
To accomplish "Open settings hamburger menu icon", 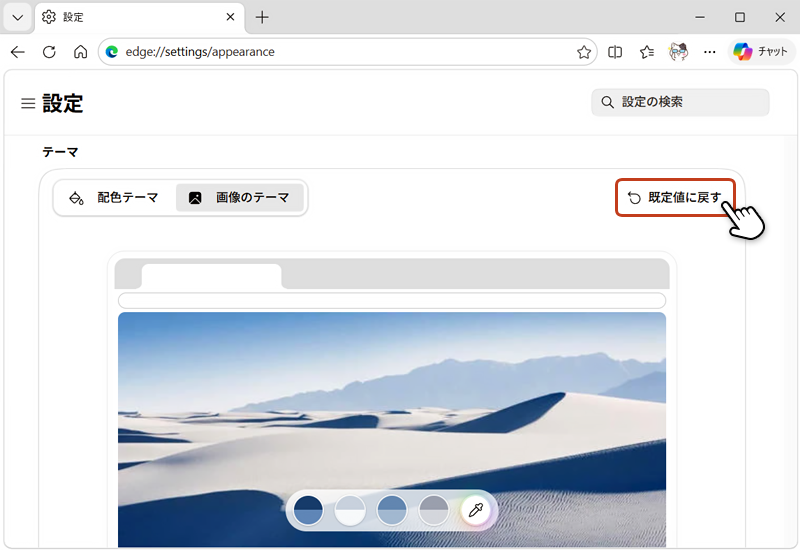I will [x=28, y=104].
